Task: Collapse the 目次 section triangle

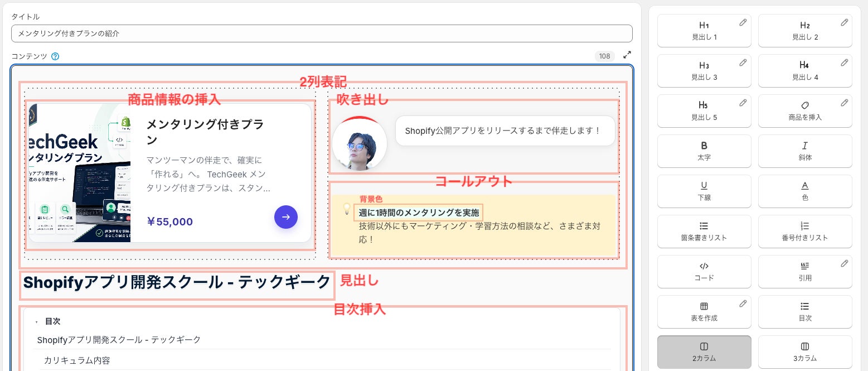Action: (36, 322)
